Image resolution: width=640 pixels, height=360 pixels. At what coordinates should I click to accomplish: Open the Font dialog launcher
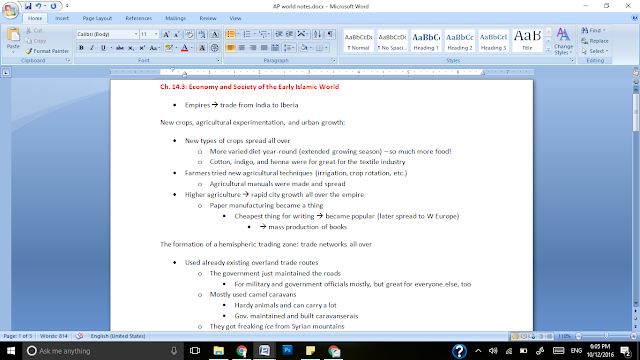coord(218,60)
